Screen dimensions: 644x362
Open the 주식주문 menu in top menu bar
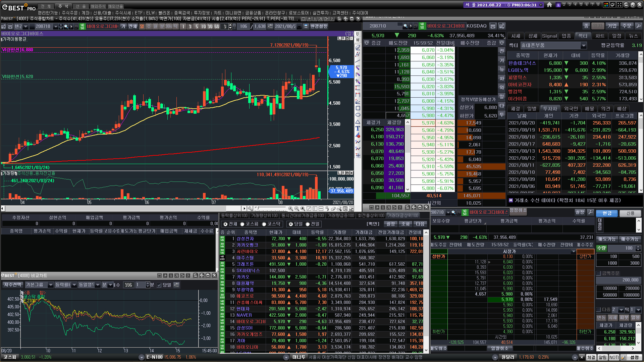tap(69, 13)
